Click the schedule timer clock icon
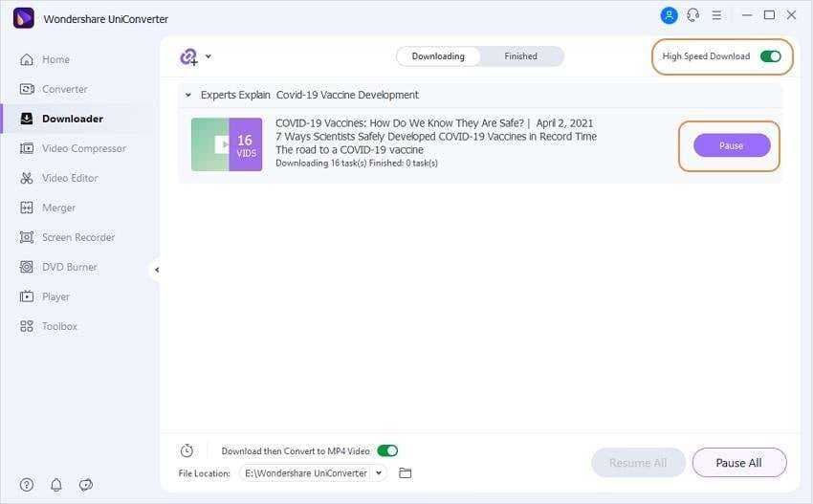This screenshot has height=504, width=813. [x=187, y=450]
